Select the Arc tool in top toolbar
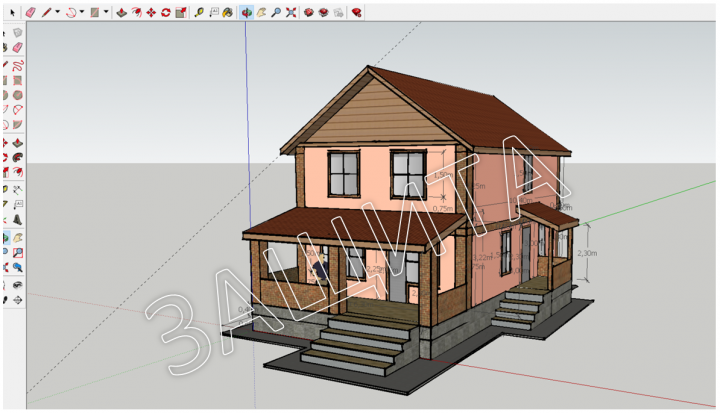This screenshot has height=413, width=720. pyautogui.click(x=71, y=12)
